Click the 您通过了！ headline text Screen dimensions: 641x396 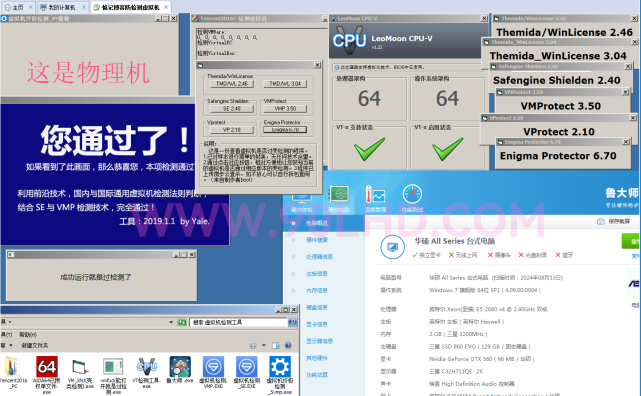(x=115, y=140)
